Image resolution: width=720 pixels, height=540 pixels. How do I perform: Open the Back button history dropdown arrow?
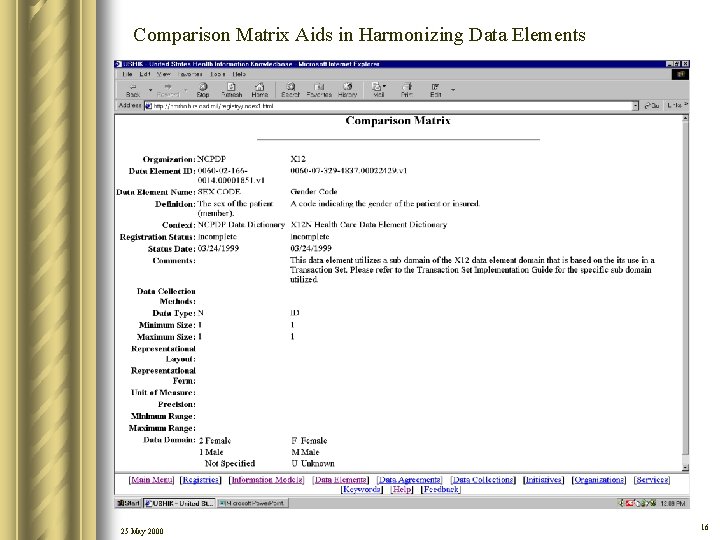coord(150,90)
